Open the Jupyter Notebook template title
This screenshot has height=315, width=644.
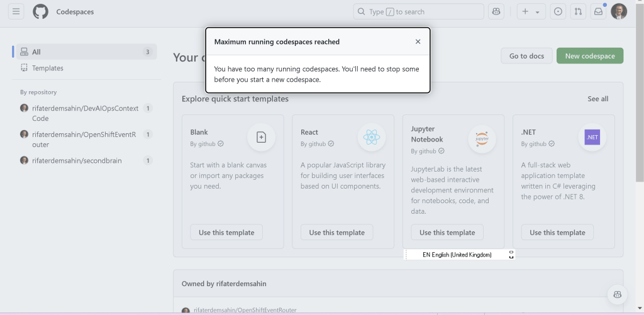tap(427, 135)
